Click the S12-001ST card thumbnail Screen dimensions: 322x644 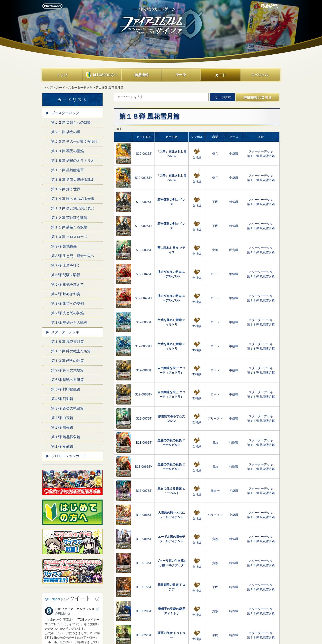[124, 154]
